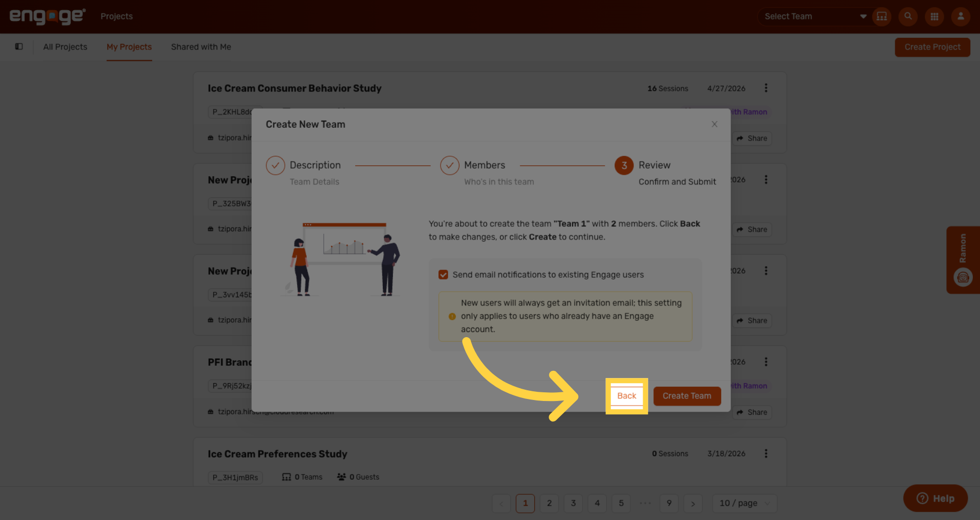Image resolution: width=980 pixels, height=520 pixels.
Task: Go to page 3
Action: pyautogui.click(x=573, y=504)
